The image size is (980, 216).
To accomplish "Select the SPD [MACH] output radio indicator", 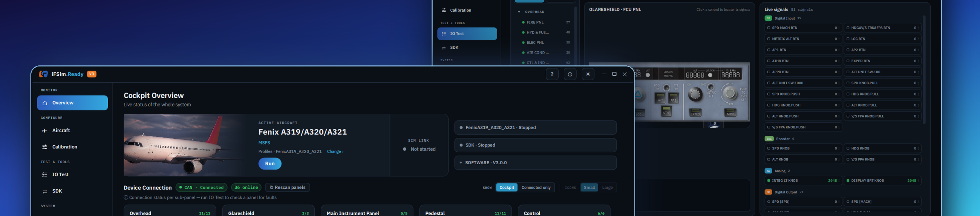I will (x=848, y=202).
